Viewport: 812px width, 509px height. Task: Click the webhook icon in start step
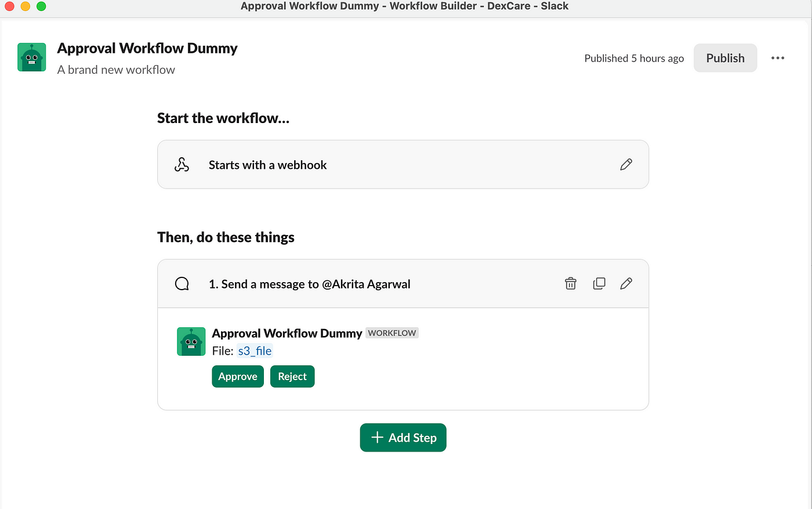pos(182,165)
